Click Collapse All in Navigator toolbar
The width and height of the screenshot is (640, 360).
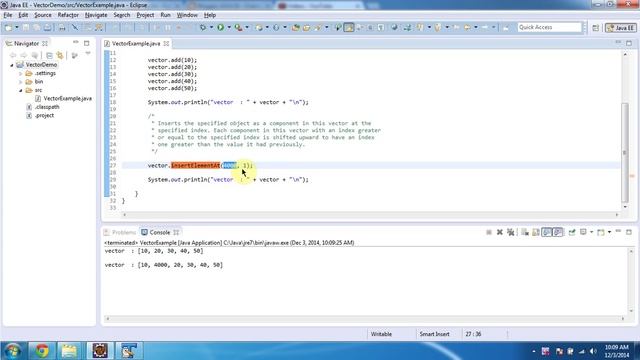49,55
